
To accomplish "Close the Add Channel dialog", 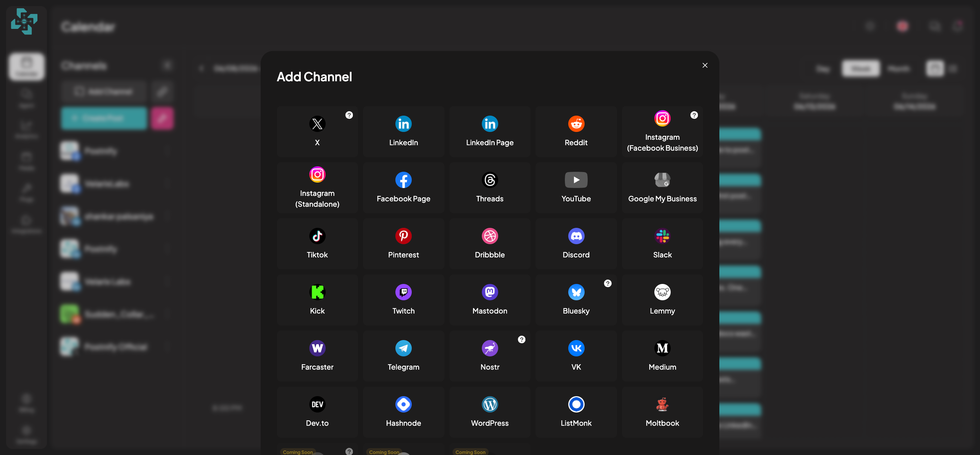I will (705, 65).
